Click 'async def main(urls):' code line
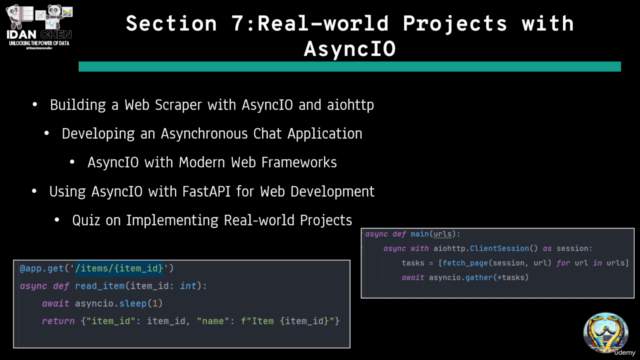The image size is (640, 360). [x=413, y=234]
